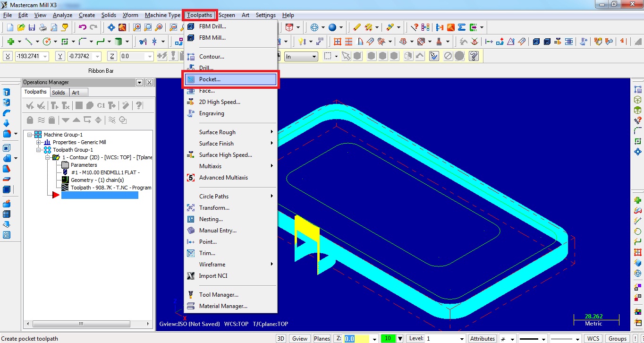Image resolution: width=644 pixels, height=343 pixels.
Task: Open the Groups button
Action: (617, 338)
